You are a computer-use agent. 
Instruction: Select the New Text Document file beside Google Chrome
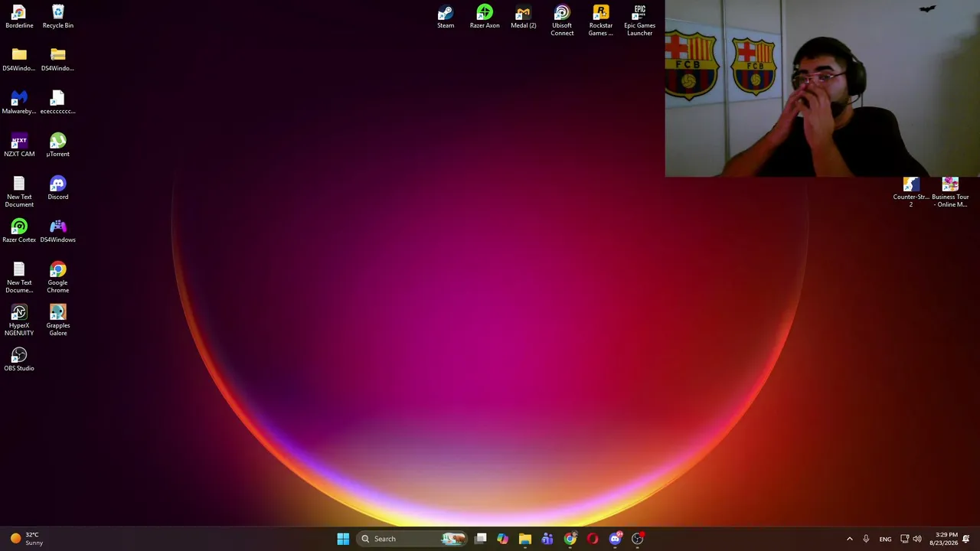pyautogui.click(x=19, y=278)
